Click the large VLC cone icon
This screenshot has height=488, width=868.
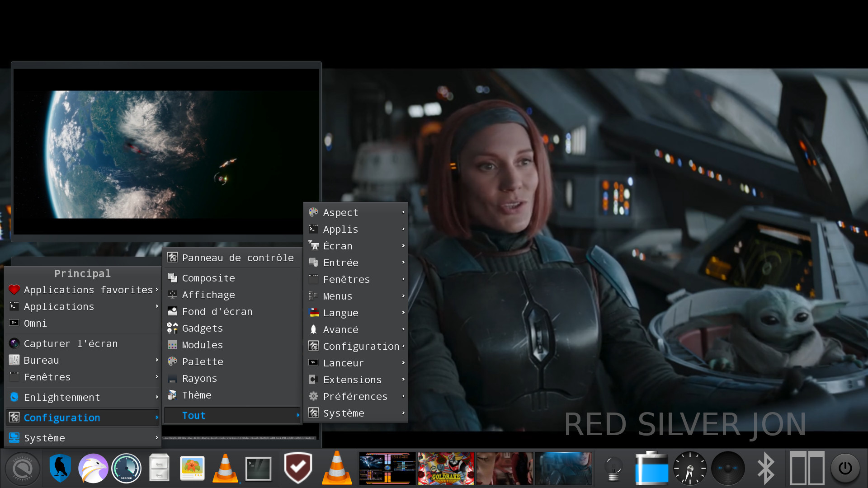[x=337, y=468]
